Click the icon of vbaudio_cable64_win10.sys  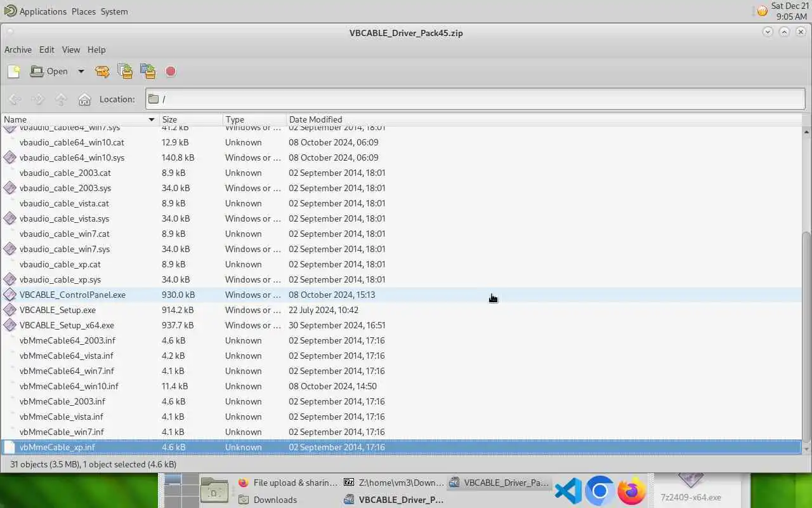tap(10, 157)
